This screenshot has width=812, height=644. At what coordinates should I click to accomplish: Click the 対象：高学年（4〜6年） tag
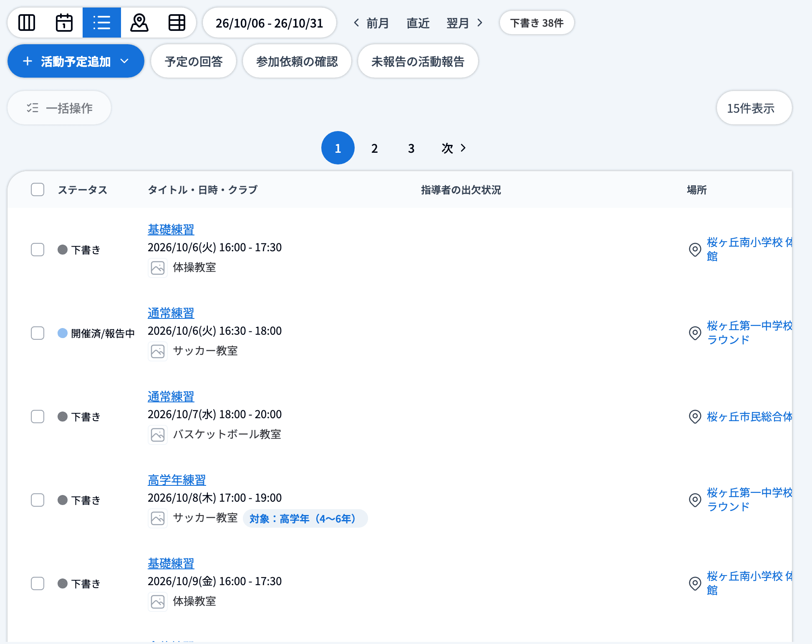coord(305,518)
